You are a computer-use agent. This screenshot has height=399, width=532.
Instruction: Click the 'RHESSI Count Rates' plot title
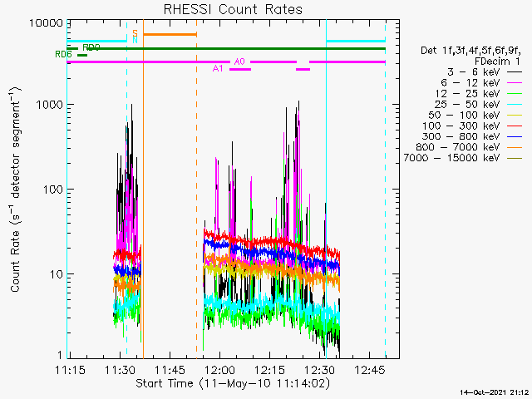point(233,9)
